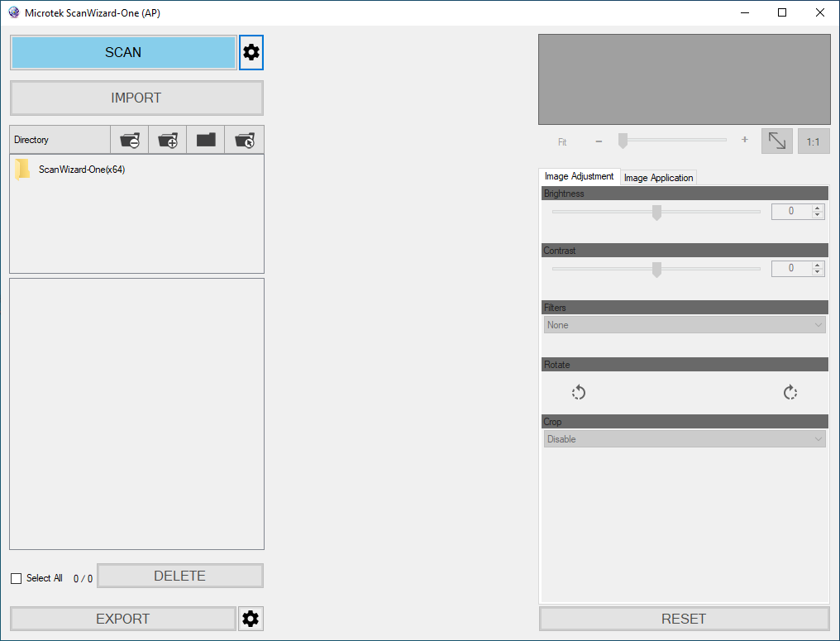Click the add folder icon
Screen dimensions: 840x641
click(x=167, y=140)
